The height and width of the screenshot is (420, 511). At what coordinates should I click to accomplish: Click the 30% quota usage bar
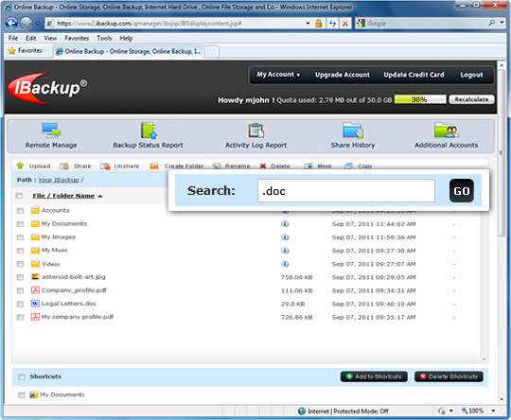(x=420, y=99)
